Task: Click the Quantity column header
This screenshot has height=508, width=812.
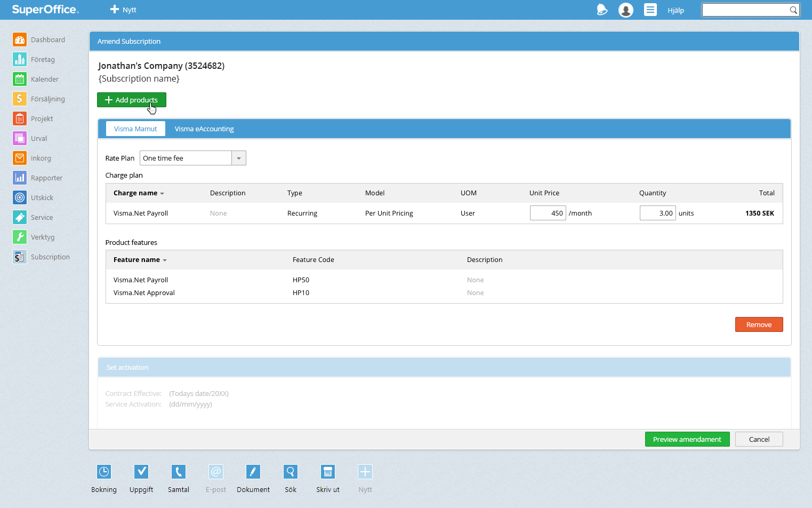Action: 653,193
